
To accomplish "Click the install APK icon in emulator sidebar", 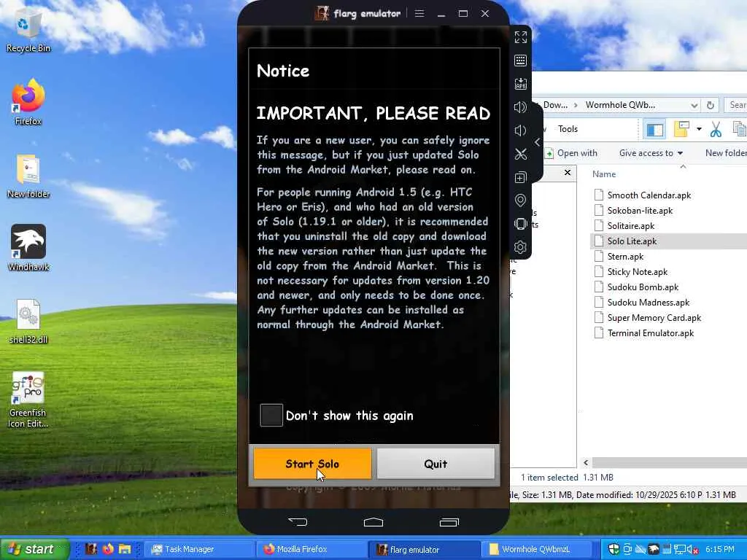I will (520, 84).
